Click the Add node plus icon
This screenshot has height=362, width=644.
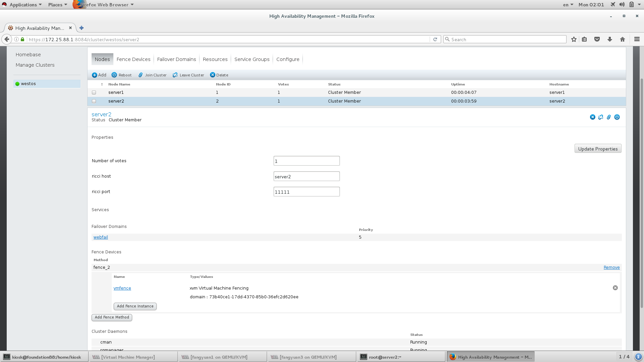click(x=95, y=75)
